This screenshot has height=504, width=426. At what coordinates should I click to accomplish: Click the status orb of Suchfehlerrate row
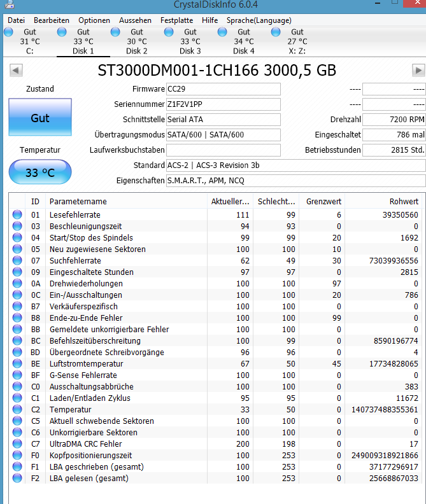click(17, 260)
